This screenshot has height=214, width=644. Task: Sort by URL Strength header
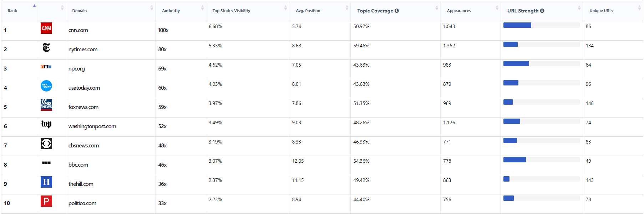542,11
